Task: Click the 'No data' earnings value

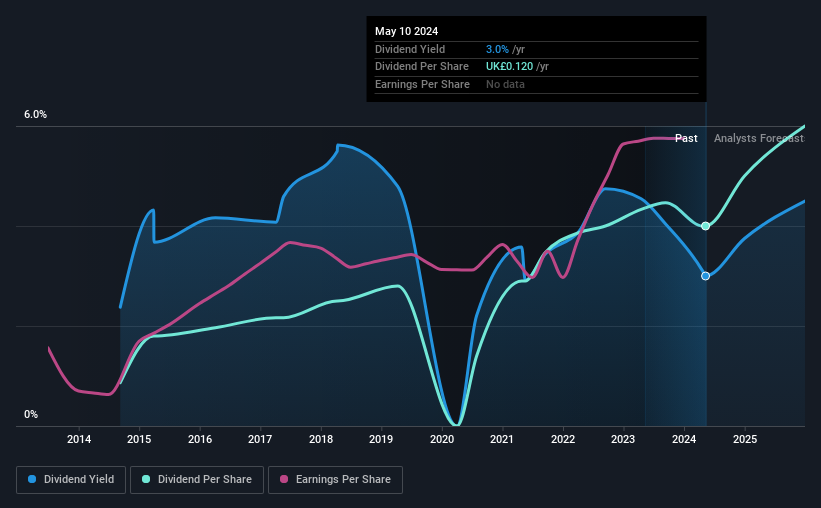Action: pos(505,84)
